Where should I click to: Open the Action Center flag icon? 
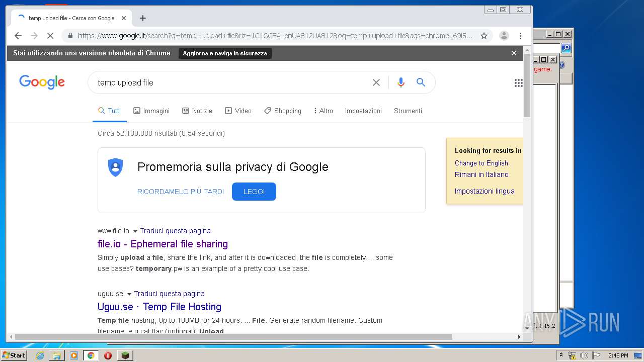596,355
